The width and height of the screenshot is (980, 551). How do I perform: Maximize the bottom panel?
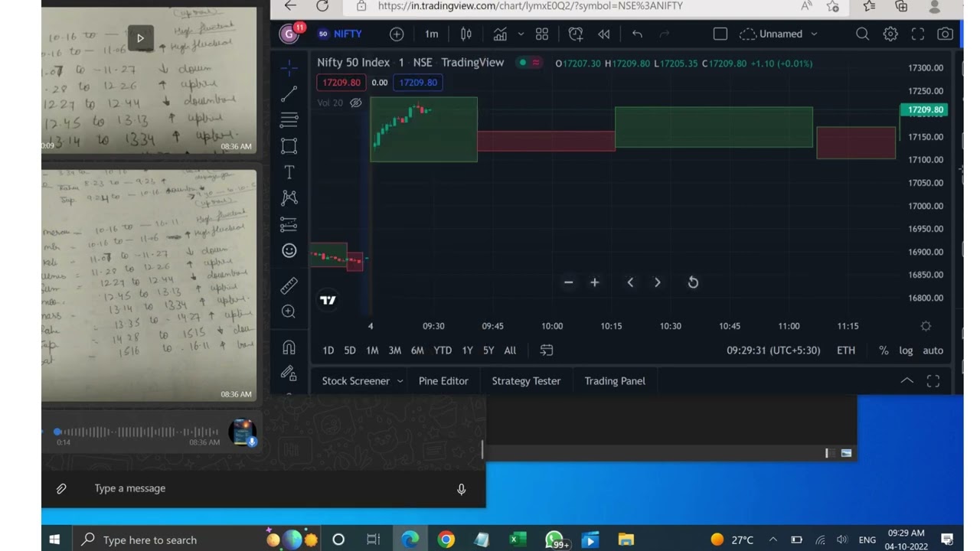[933, 381]
